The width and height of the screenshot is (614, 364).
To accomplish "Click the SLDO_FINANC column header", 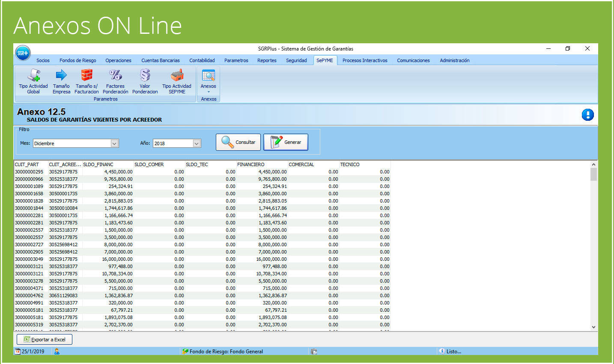I will click(x=107, y=164).
